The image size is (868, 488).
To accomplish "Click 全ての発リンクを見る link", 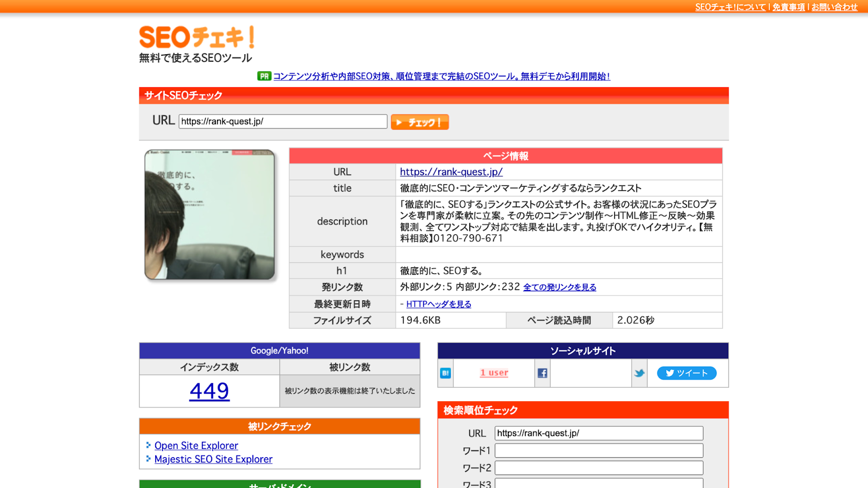I will (560, 287).
